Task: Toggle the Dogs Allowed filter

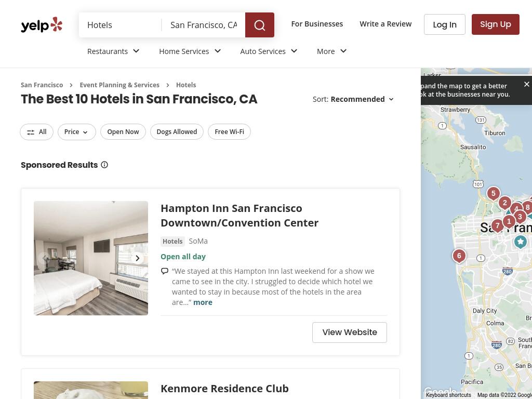Action: pyautogui.click(x=177, y=131)
